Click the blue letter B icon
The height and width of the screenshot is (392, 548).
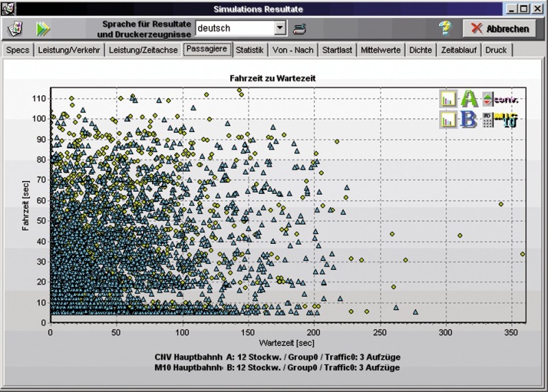(469, 119)
